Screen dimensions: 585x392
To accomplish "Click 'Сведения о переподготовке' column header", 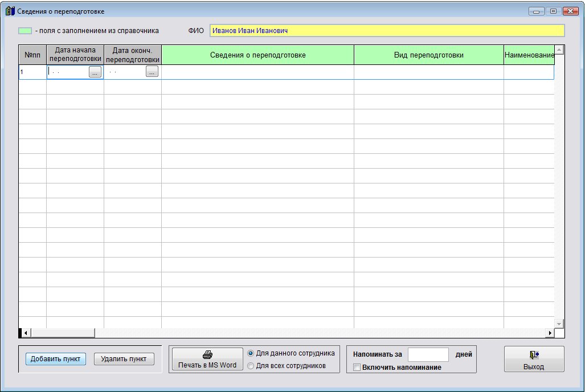I will (x=257, y=55).
